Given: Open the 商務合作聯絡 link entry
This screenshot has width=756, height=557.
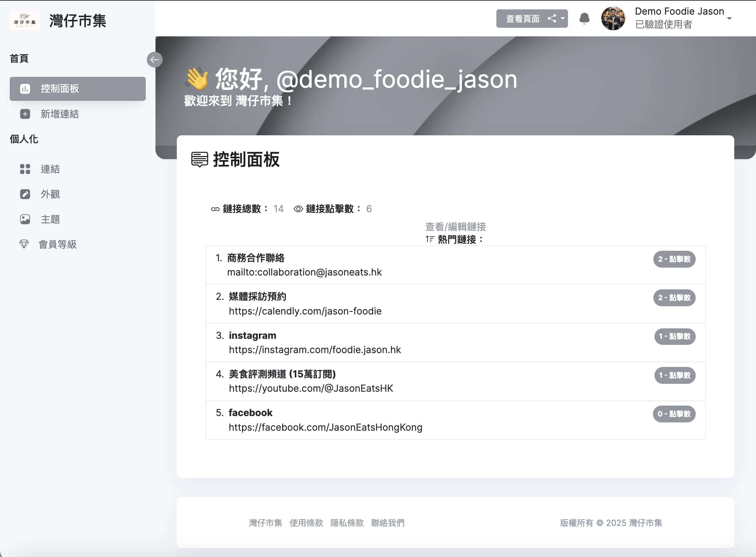Looking at the screenshot, I should (x=456, y=265).
